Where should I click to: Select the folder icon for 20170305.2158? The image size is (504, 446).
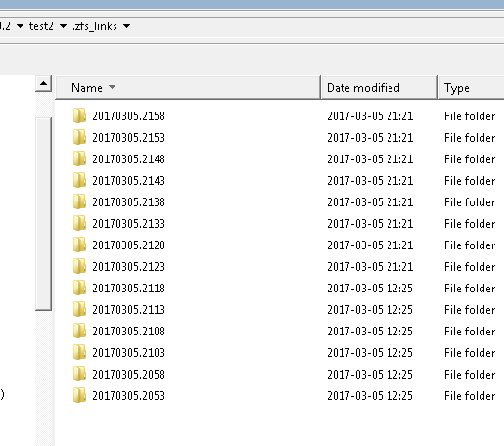[x=79, y=115]
